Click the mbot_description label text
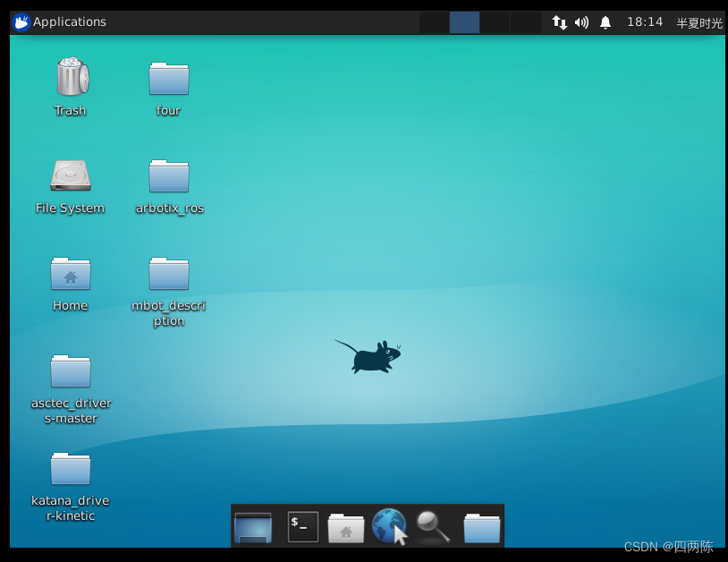The height and width of the screenshot is (562, 728). pyautogui.click(x=168, y=313)
